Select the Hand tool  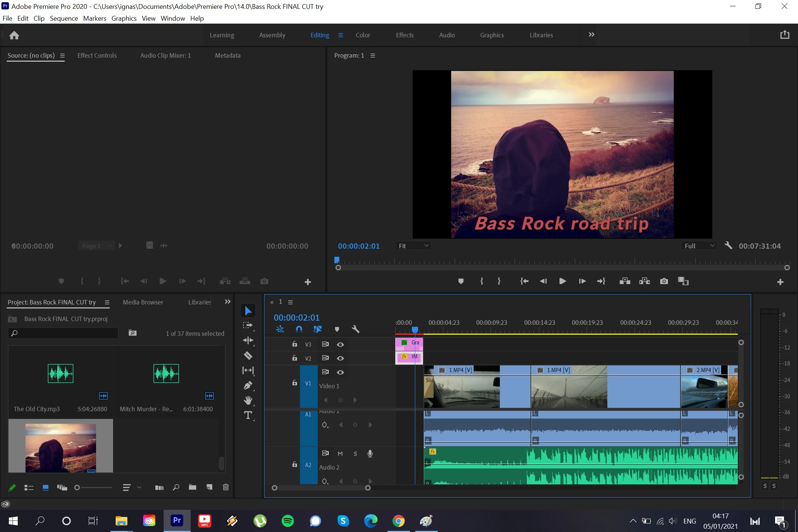248,400
